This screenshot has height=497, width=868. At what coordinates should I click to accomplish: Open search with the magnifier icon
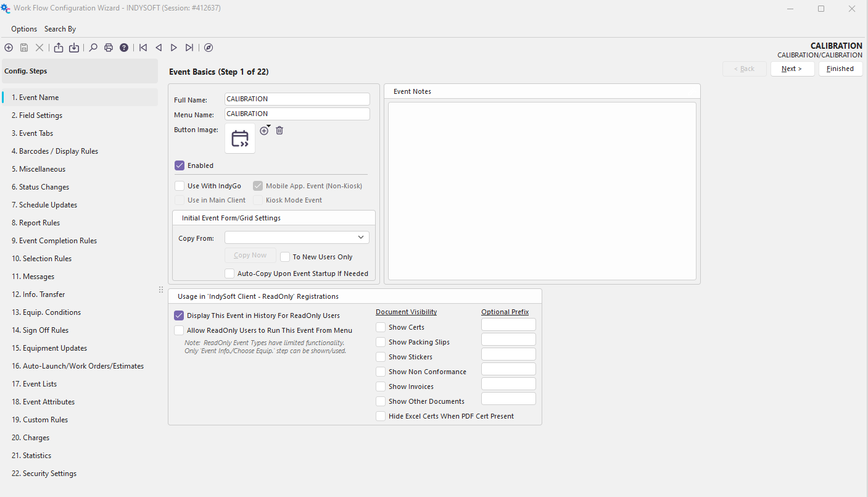coord(93,48)
